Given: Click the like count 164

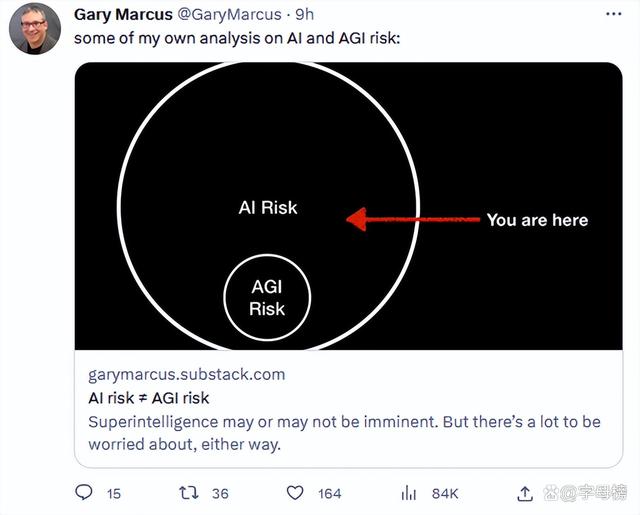Looking at the screenshot, I should pos(330,494).
